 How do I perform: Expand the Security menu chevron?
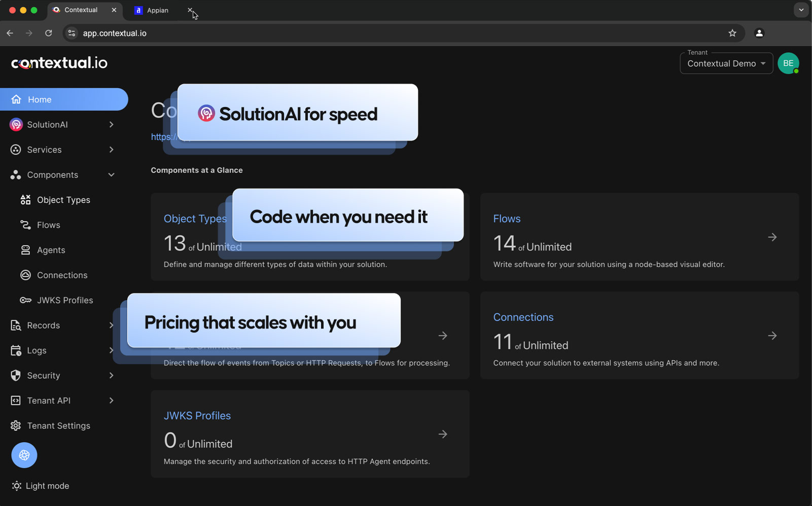111,375
